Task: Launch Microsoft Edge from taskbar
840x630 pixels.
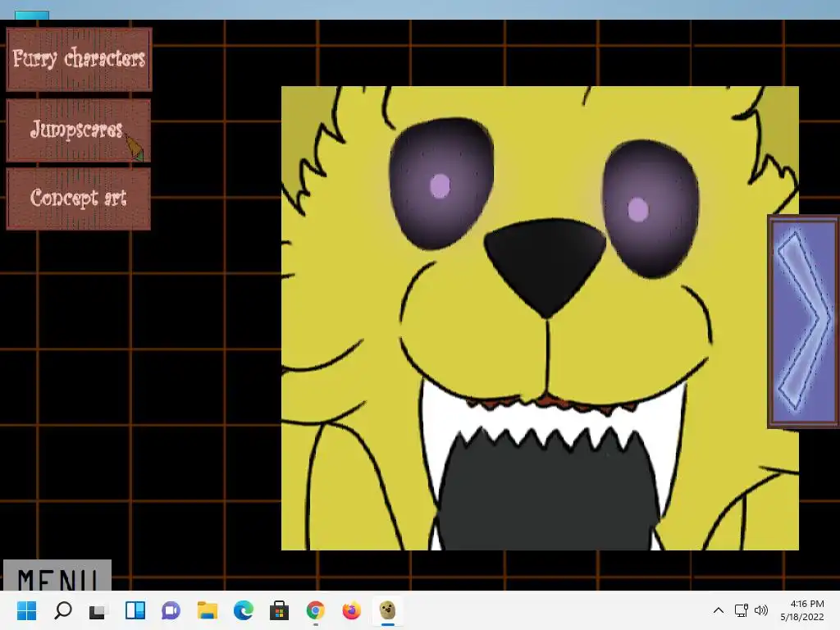Action: pyautogui.click(x=243, y=610)
